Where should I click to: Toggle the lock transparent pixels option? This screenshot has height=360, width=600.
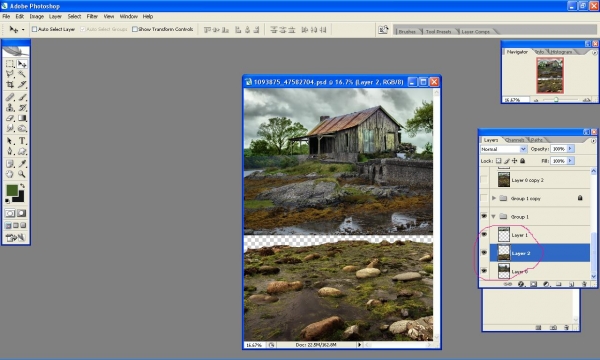point(499,161)
